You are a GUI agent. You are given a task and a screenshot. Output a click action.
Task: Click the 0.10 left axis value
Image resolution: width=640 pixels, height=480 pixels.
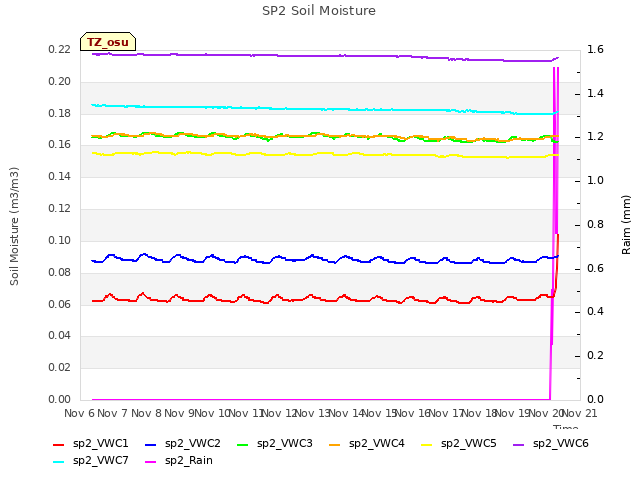coord(60,240)
